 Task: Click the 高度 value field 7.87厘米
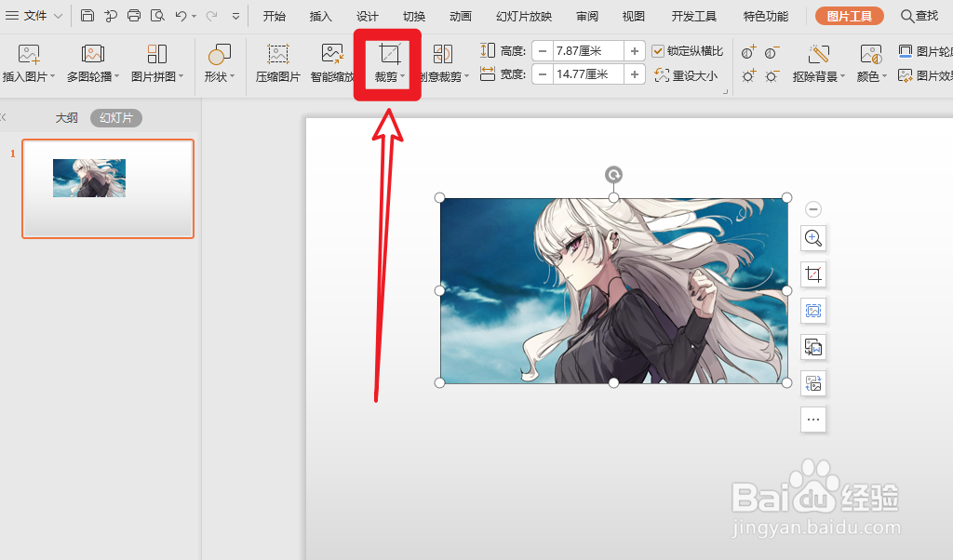coord(588,51)
